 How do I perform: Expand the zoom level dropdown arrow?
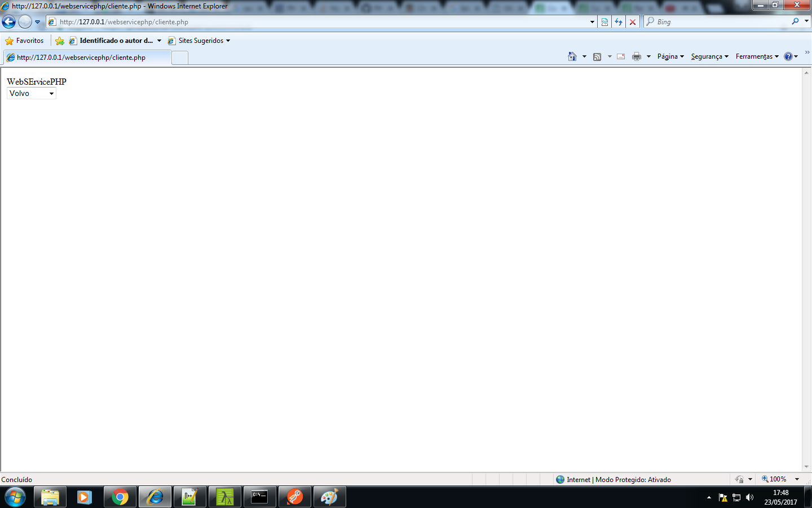coord(797,479)
